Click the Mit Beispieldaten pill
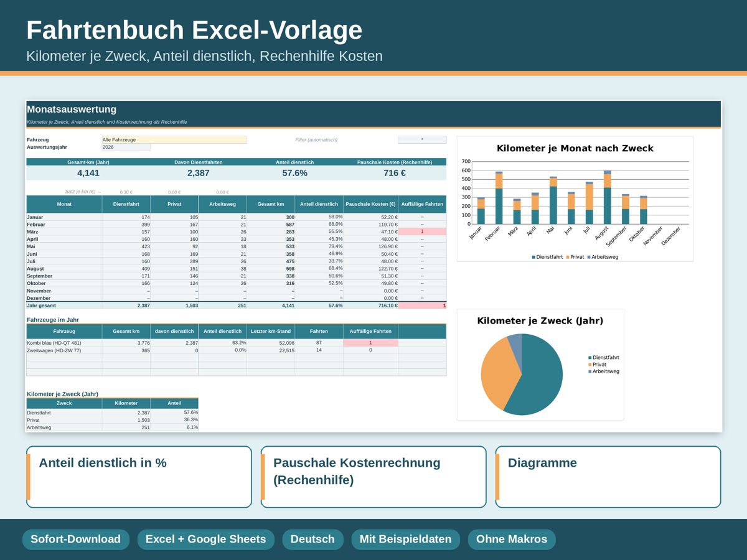This screenshot has height=560, width=747. tap(405, 539)
